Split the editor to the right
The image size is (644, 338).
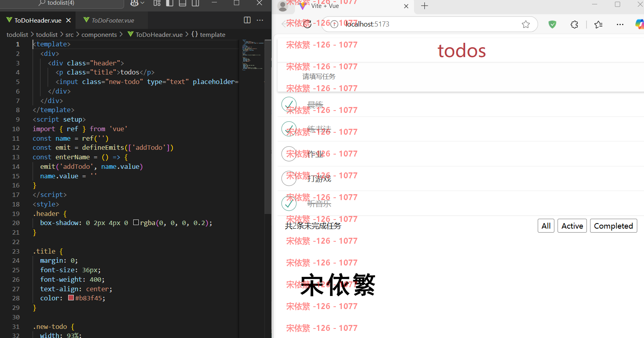tap(247, 20)
